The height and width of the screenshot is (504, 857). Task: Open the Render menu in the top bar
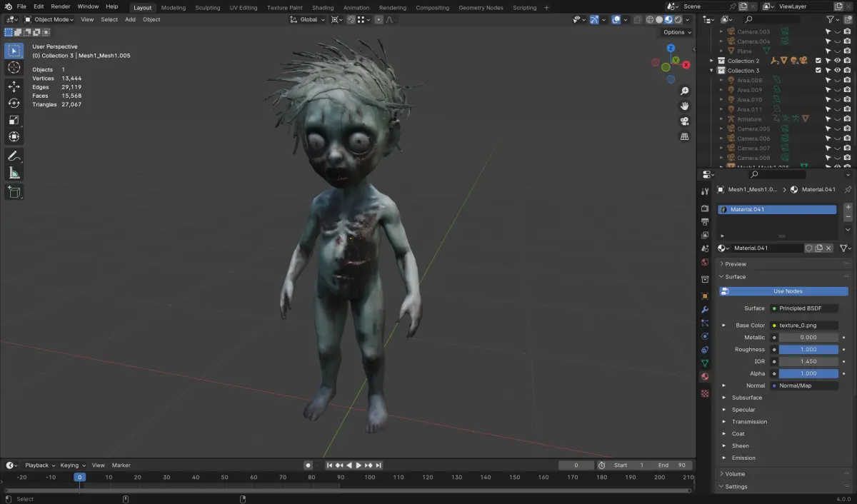60,6
